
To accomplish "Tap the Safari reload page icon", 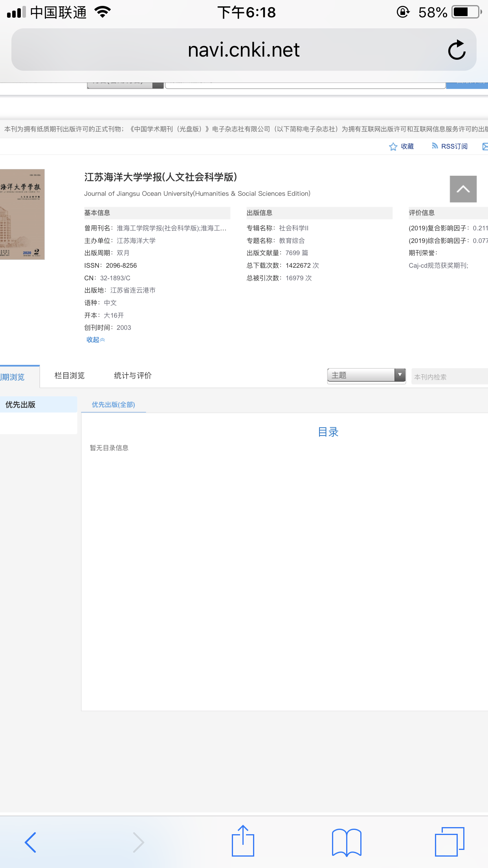I will click(x=457, y=50).
